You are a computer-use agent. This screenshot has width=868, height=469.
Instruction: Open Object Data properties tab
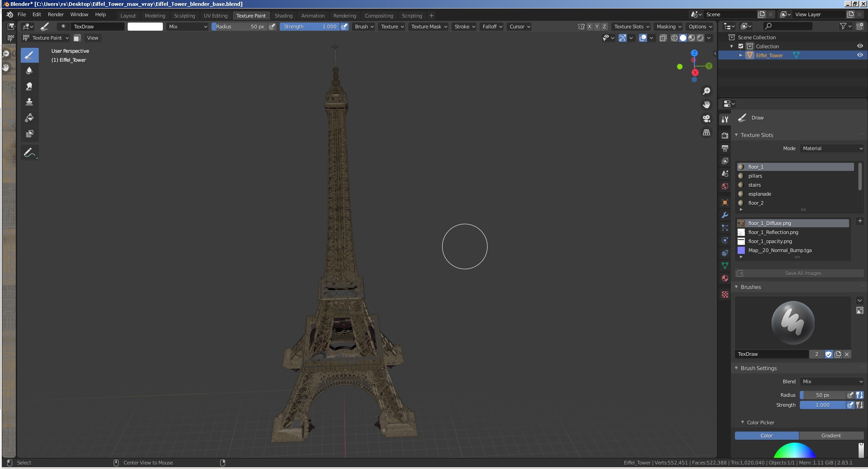725,266
